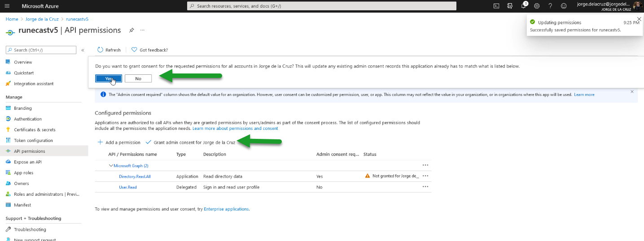Close the Updating permissions notification
This screenshot has height=241, width=644.
click(x=640, y=19)
